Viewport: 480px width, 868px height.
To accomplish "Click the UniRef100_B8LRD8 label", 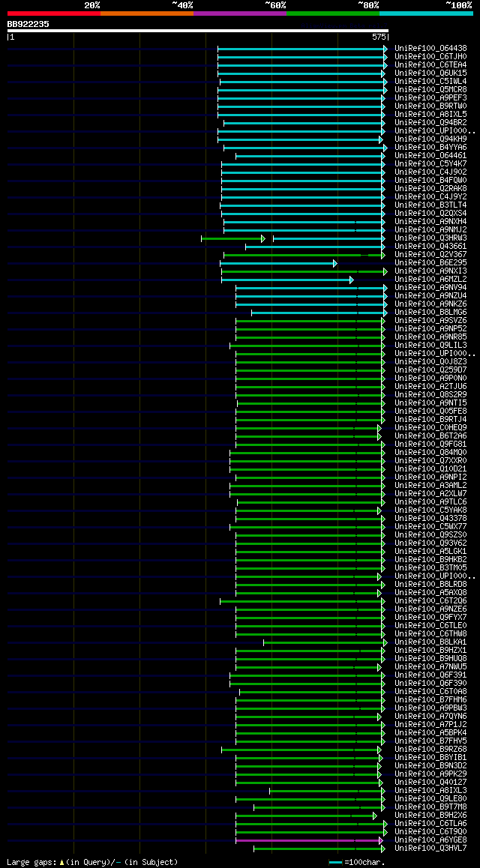I will point(430,585).
